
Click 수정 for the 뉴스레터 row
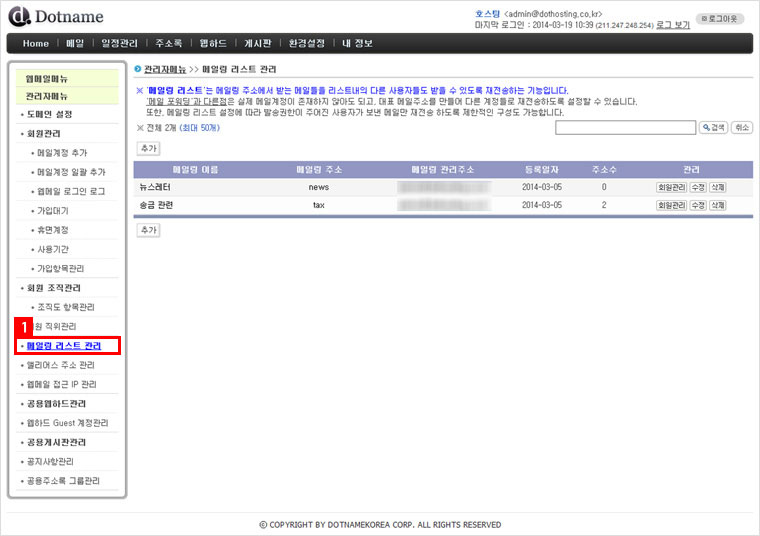[697, 187]
